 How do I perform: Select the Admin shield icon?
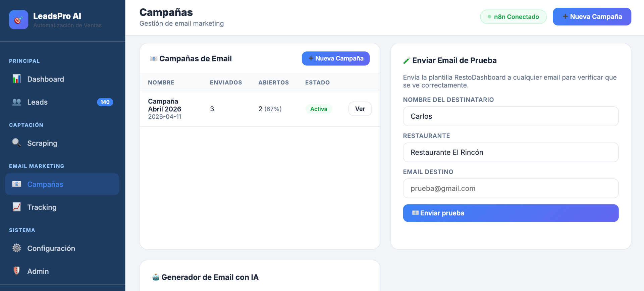[x=17, y=271]
